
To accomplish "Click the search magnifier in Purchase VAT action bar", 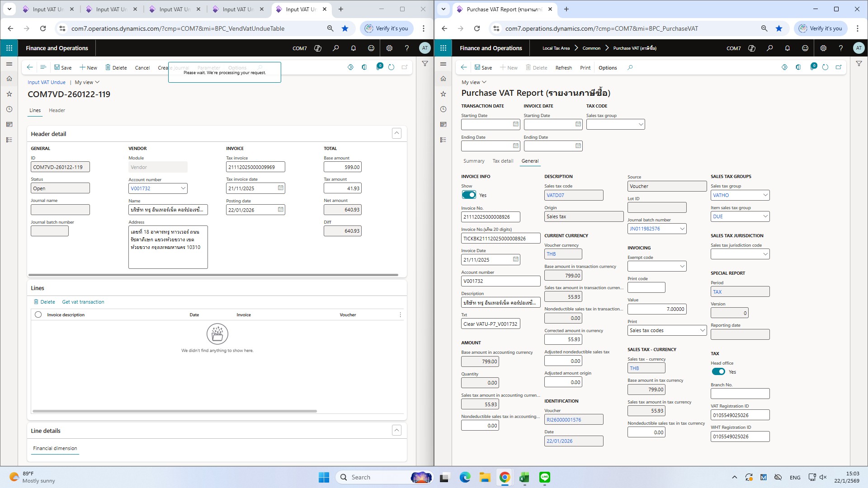I will point(630,67).
